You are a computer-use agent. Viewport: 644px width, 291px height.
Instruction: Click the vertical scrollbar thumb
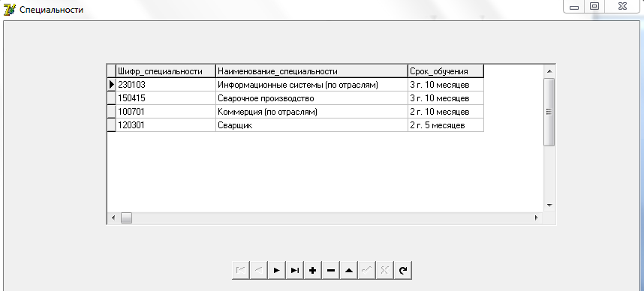point(549,112)
